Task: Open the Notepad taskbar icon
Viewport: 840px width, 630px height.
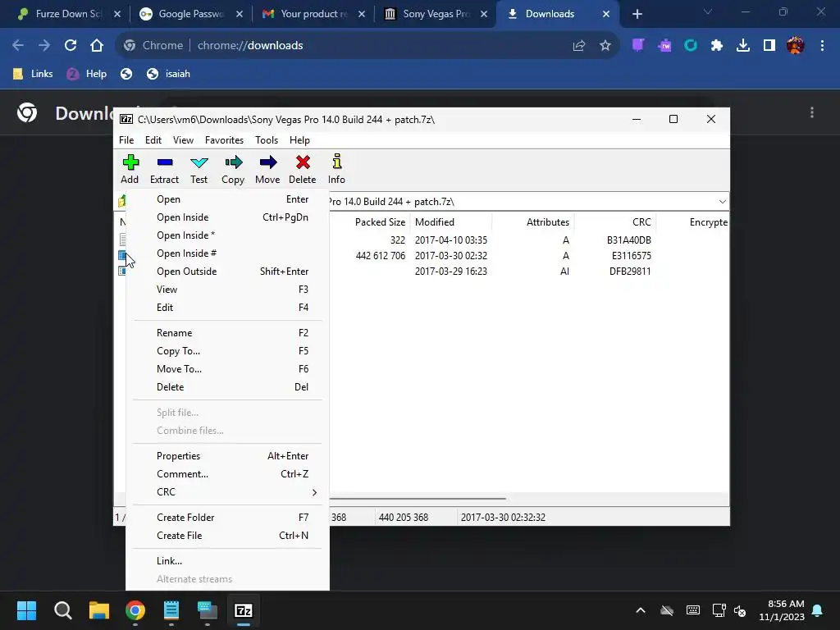Action: pos(171,610)
